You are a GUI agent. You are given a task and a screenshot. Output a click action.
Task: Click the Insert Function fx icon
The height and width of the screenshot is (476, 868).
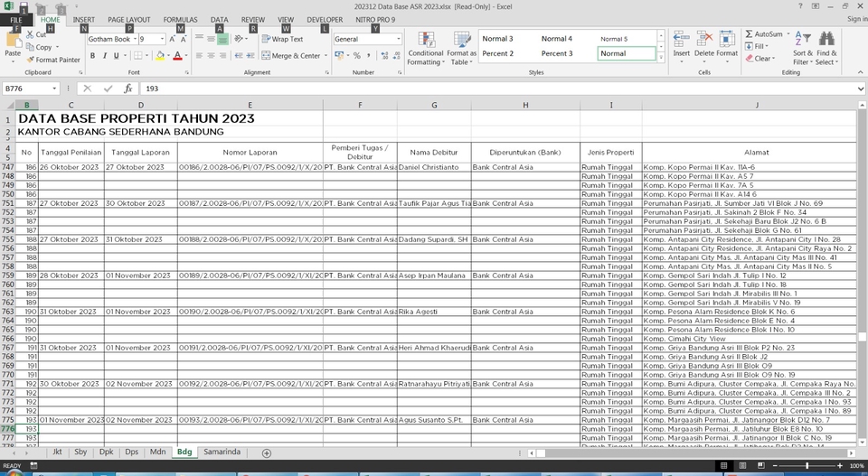pyautogui.click(x=127, y=89)
